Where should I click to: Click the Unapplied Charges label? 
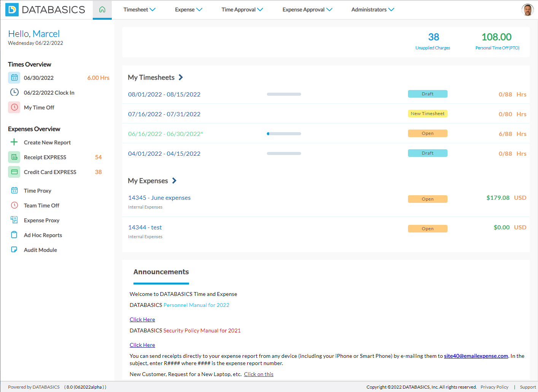point(433,48)
